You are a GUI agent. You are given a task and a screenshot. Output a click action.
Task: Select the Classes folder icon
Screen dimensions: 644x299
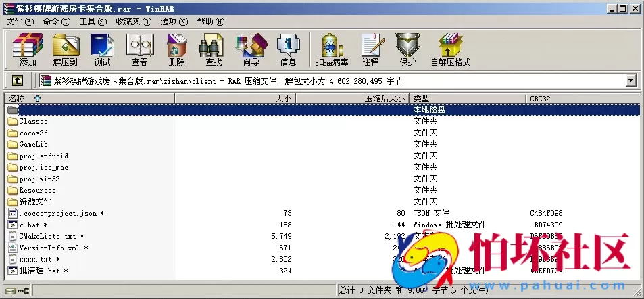click(x=13, y=121)
